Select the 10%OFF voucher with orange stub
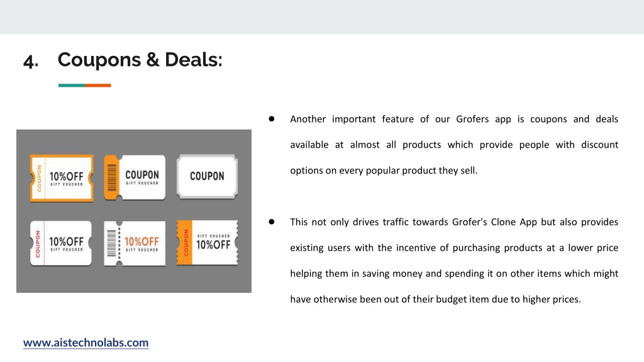Image resolution: width=644 pixels, height=362 pixels. (207, 243)
